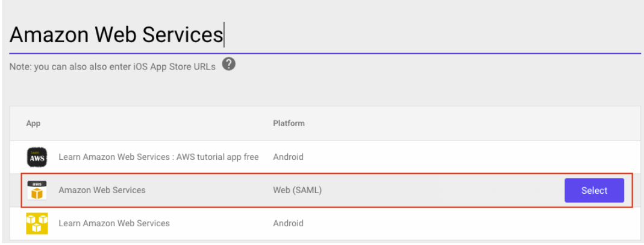644x245 pixels.
Task: Click the purple underline beneath search field
Action: (325, 54)
